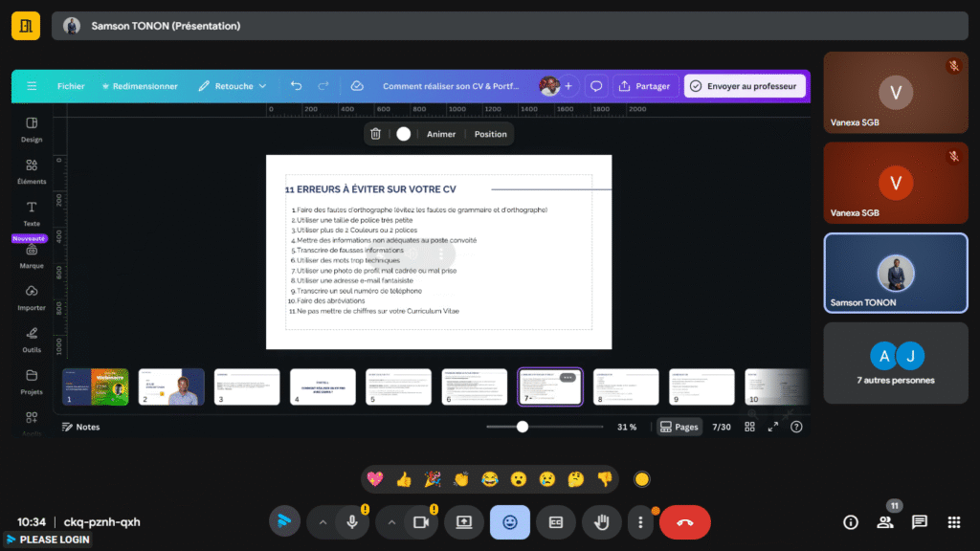Show the participants list
Screen dimensions: 980x551
[x=885, y=522]
